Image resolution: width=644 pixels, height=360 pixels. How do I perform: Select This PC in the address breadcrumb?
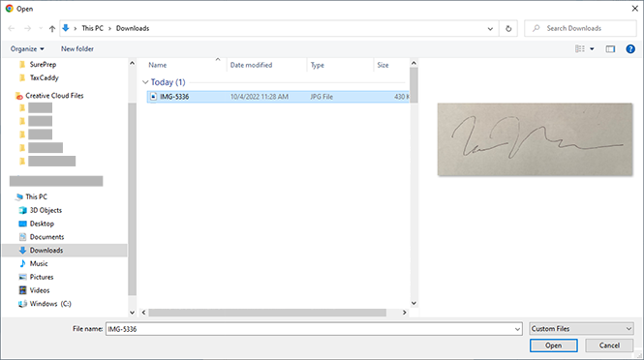tap(92, 28)
